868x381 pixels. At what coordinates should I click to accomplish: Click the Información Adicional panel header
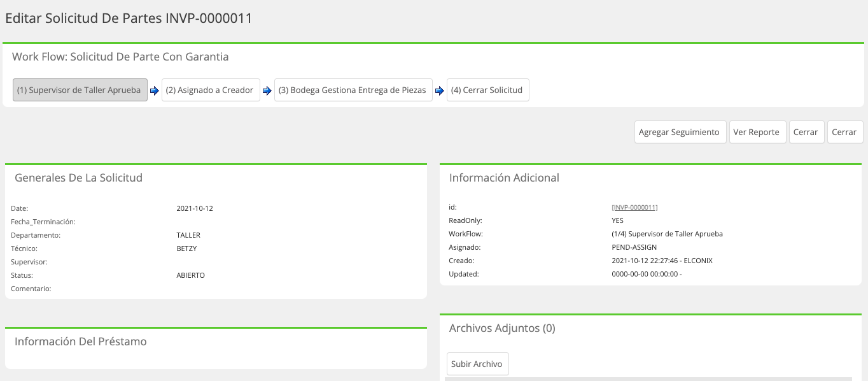[504, 178]
